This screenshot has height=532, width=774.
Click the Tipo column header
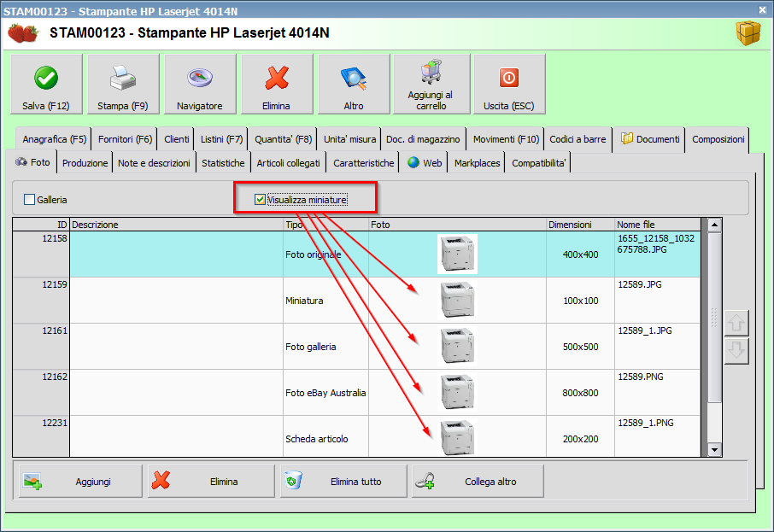pos(325,225)
